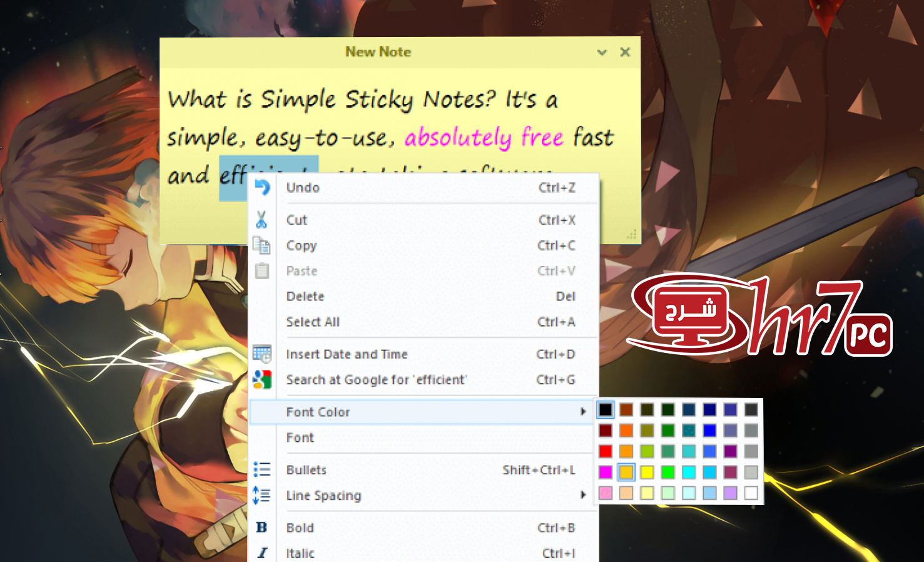This screenshot has height=562, width=924.
Task: Close the New Note sticky note
Action: [625, 52]
